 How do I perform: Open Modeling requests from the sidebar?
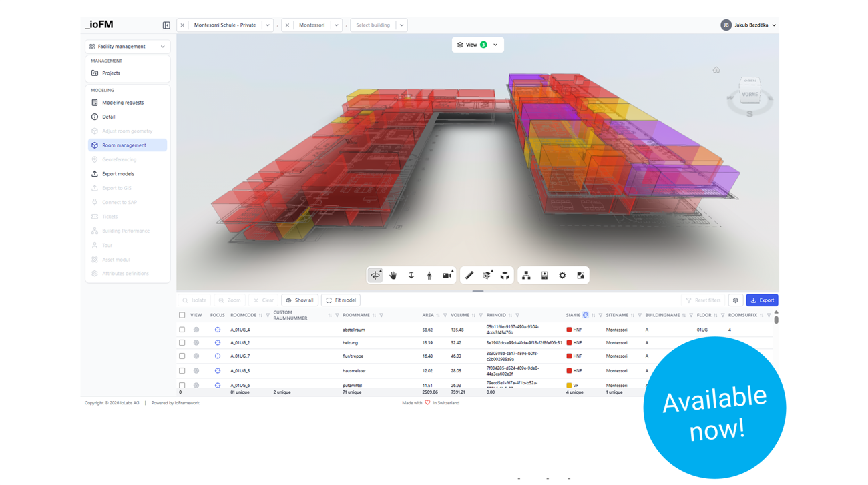pyautogui.click(x=124, y=102)
